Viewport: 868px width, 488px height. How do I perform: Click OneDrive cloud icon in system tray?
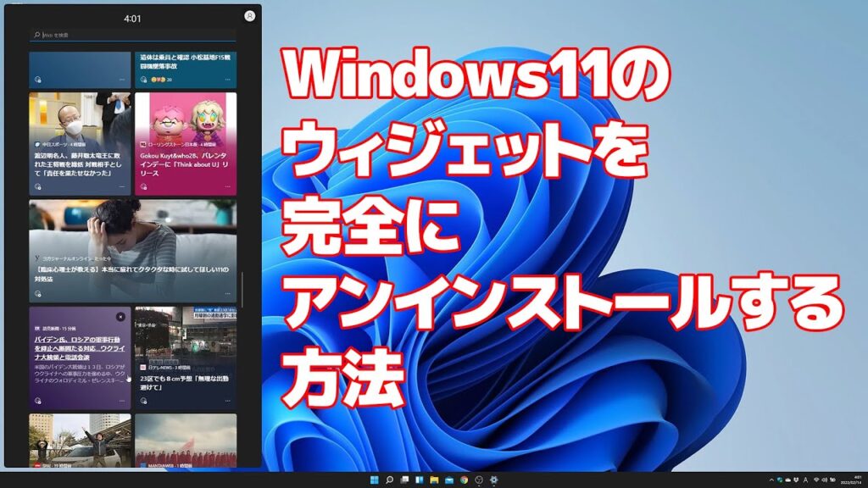(x=787, y=480)
